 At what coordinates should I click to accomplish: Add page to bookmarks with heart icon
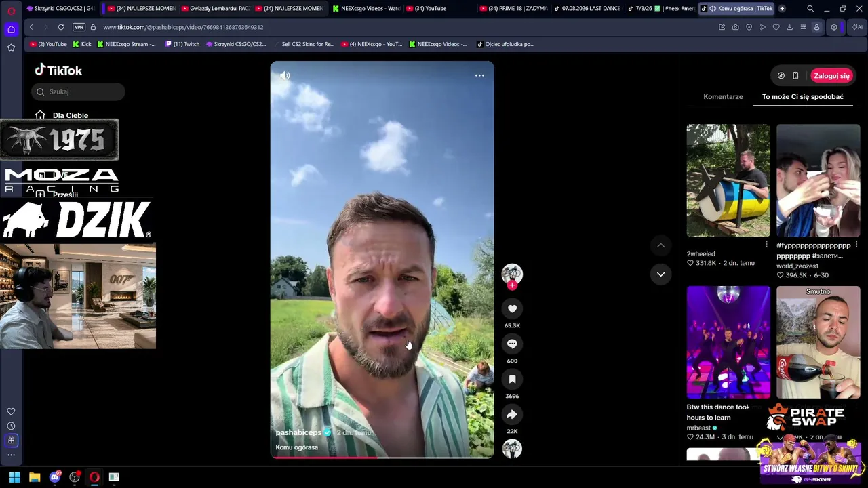(776, 27)
